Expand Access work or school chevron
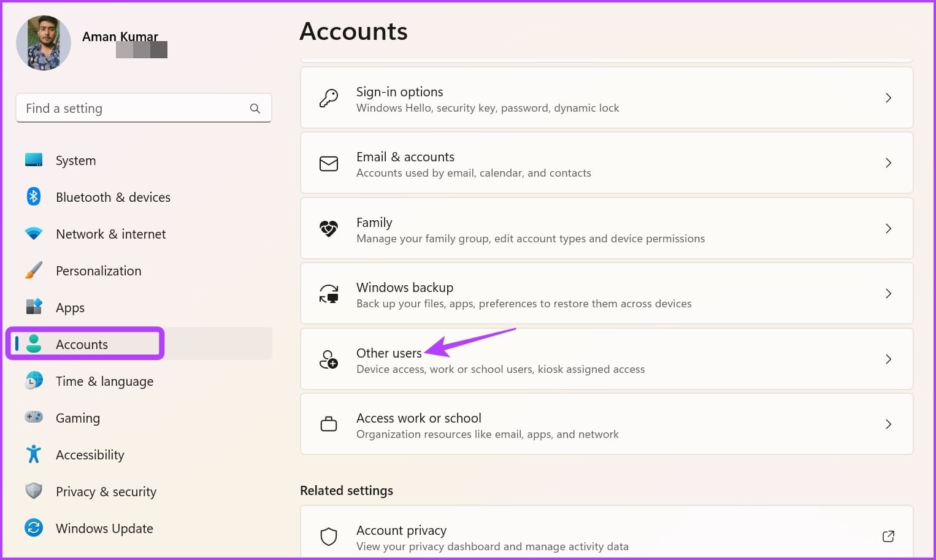The height and width of the screenshot is (560, 936). 888,424
